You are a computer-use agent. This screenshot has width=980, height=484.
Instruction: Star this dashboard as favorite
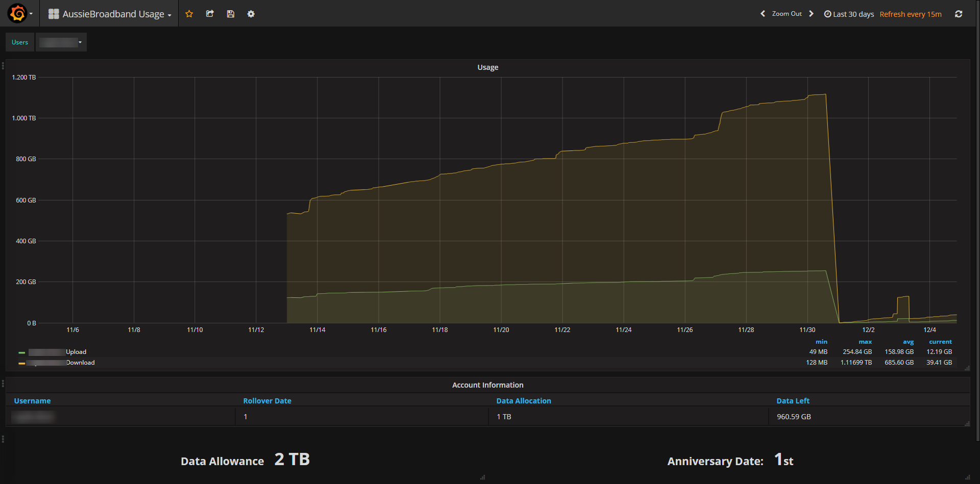[x=189, y=14]
